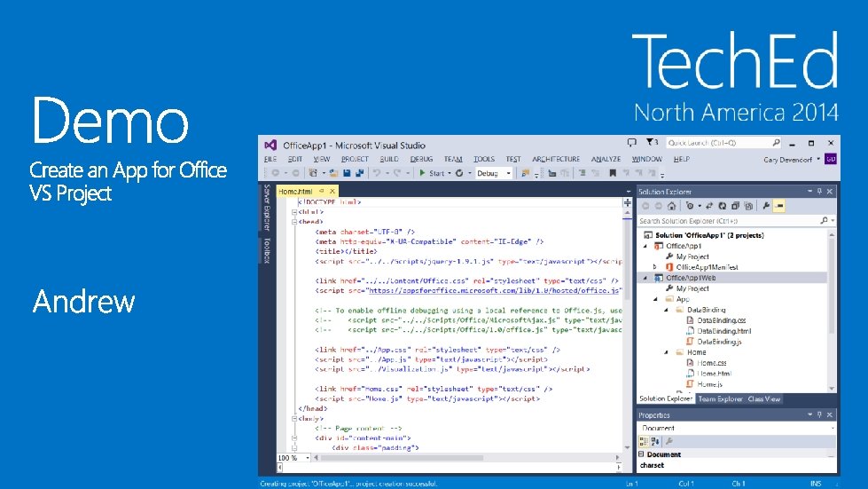The width and height of the screenshot is (868, 489).
Task: Open the FILE menu
Action: tap(270, 159)
